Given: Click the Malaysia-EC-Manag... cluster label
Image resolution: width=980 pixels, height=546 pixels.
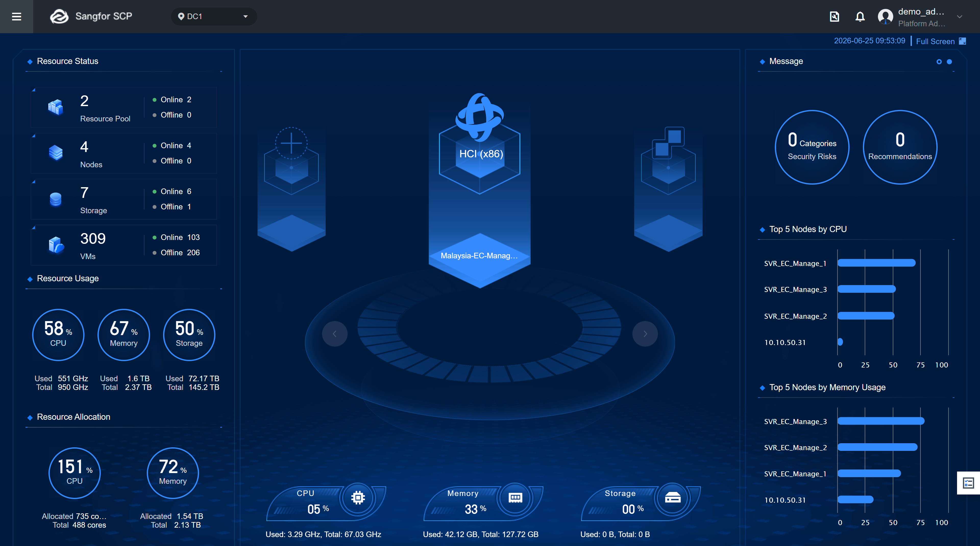Looking at the screenshot, I should (479, 256).
